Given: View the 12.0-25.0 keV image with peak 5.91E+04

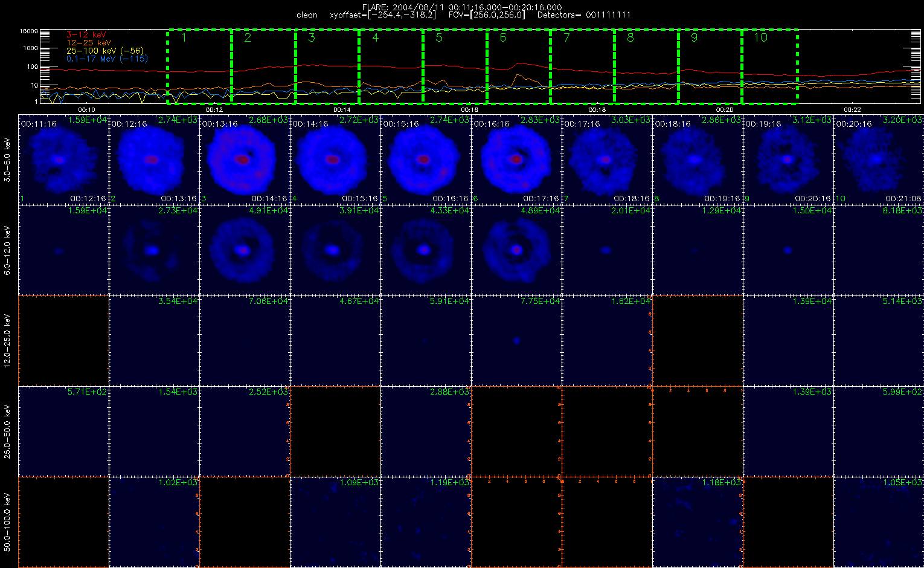Looking at the screenshot, I should (x=426, y=341).
